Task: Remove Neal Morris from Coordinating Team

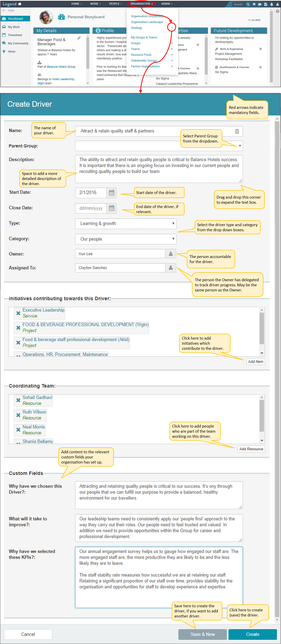Action: click(18, 430)
